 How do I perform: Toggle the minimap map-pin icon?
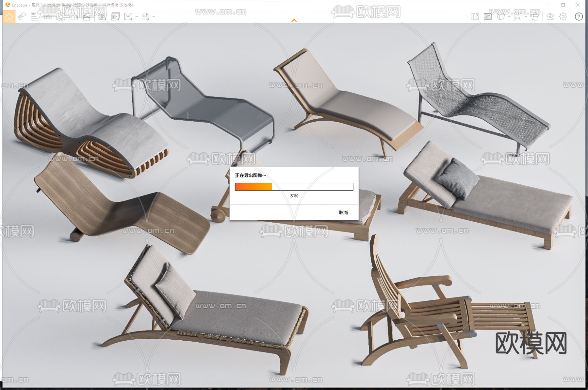pyautogui.click(x=475, y=17)
